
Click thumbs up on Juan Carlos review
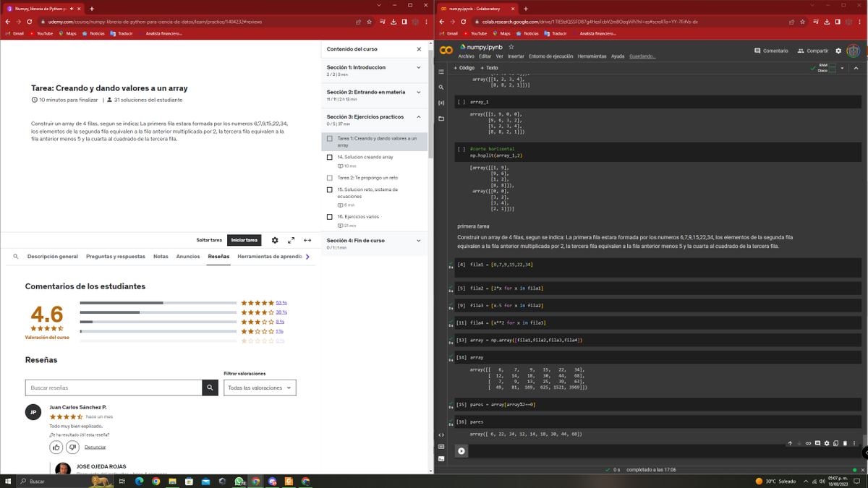click(56, 448)
